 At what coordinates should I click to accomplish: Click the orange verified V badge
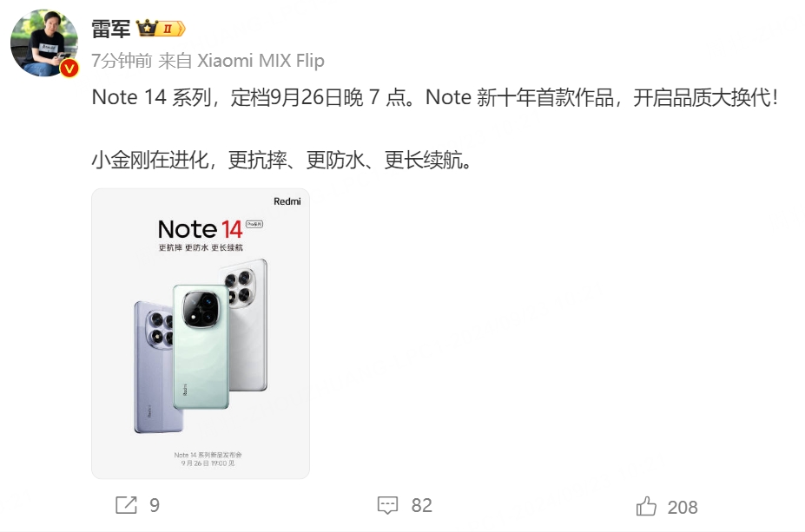[69, 69]
